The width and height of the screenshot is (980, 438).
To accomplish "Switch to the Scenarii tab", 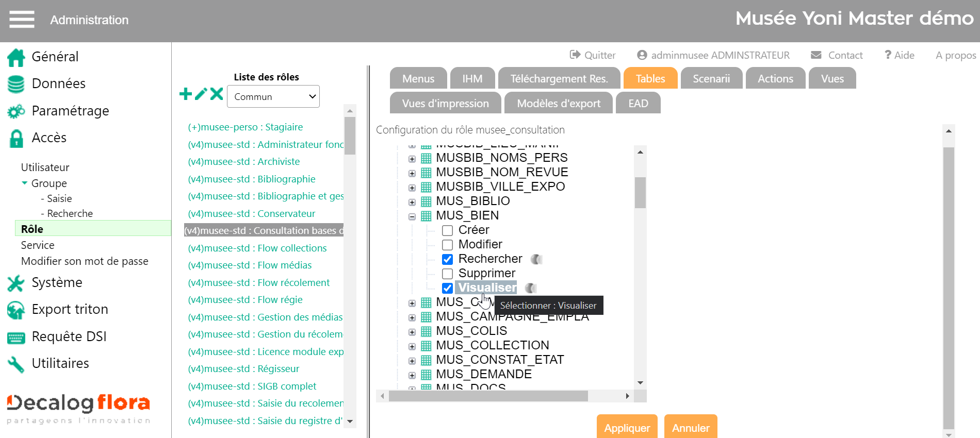I will click(711, 79).
